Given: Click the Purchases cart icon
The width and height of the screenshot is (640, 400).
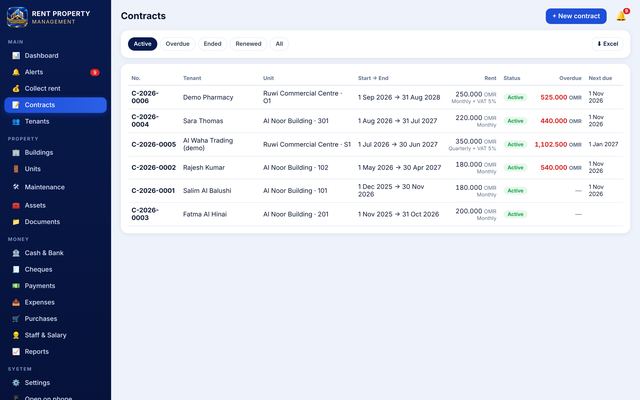Looking at the screenshot, I should pos(16,318).
